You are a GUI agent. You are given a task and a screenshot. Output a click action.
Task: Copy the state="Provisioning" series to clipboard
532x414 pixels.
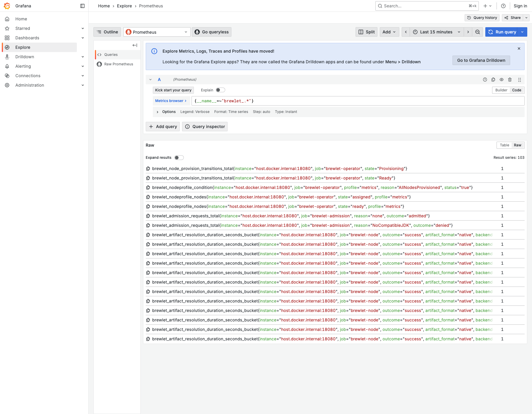click(x=148, y=169)
